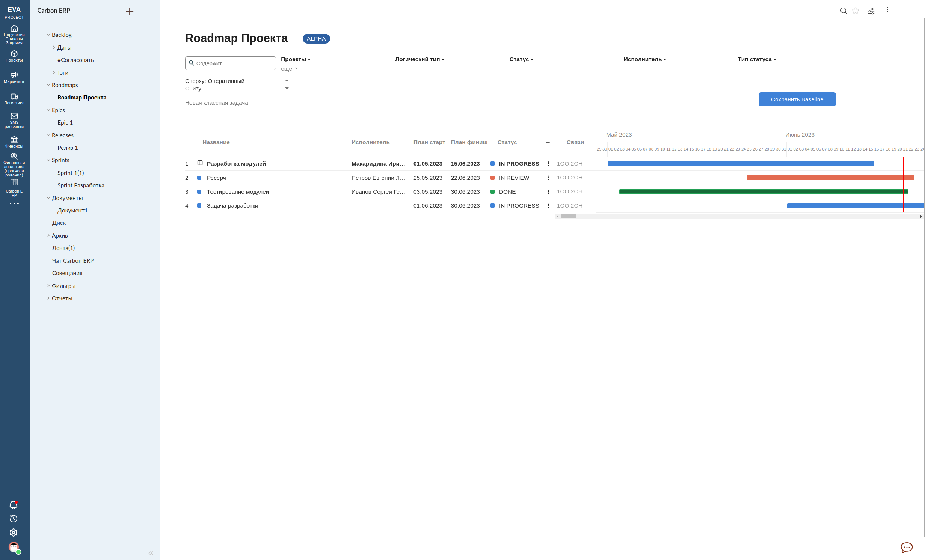The height and width of the screenshot is (560, 925).
Task: Open support chat bubble icon
Action: (x=907, y=547)
